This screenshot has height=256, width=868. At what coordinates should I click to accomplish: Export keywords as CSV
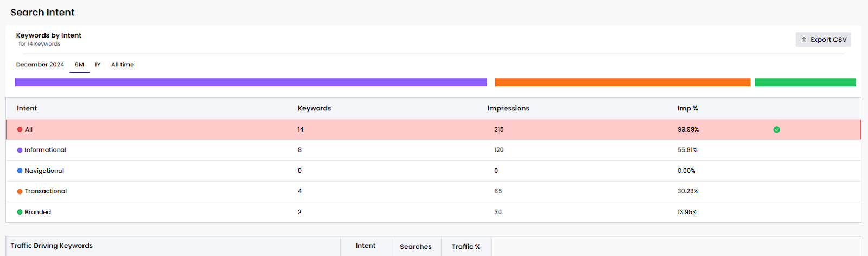click(x=823, y=40)
